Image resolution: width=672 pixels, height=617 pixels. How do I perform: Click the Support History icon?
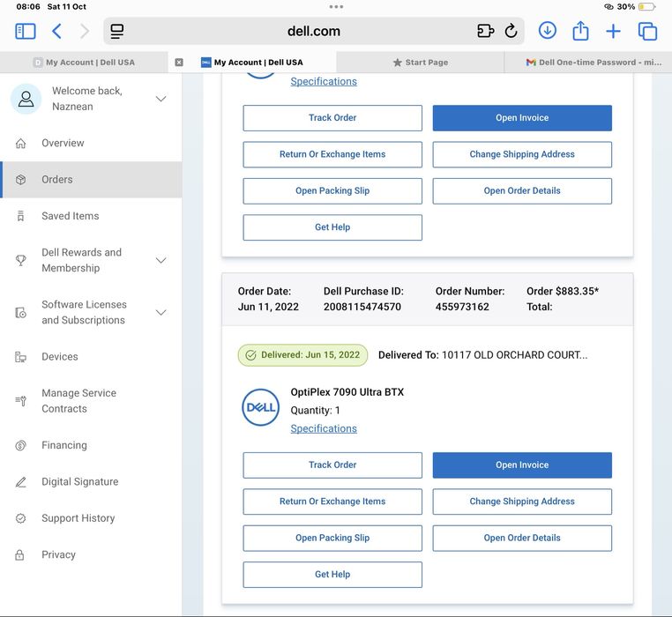20,518
